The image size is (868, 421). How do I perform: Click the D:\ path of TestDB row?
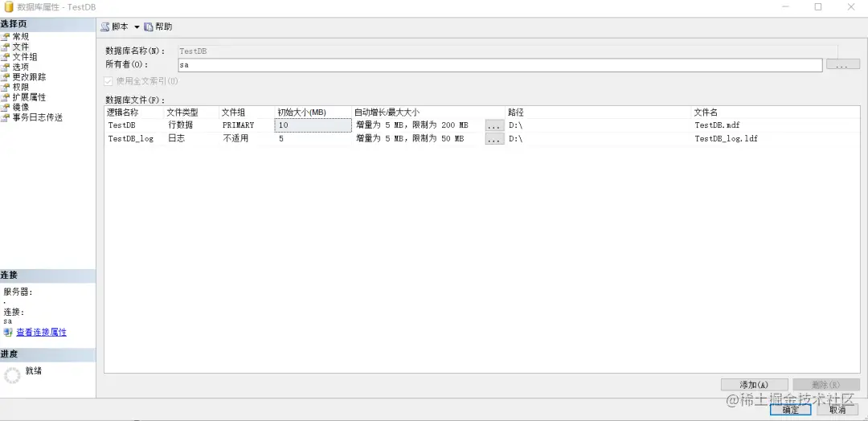pyautogui.click(x=598, y=125)
